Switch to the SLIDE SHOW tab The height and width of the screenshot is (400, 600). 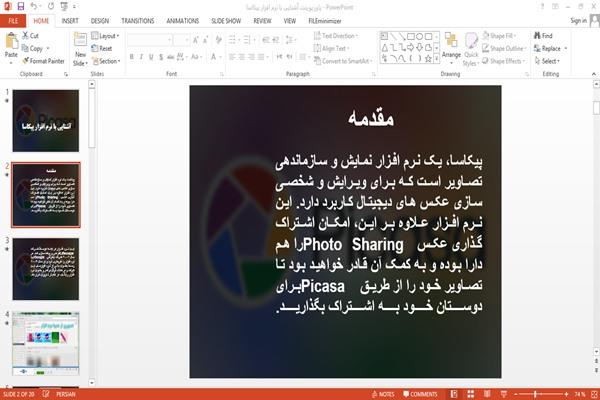click(226, 21)
